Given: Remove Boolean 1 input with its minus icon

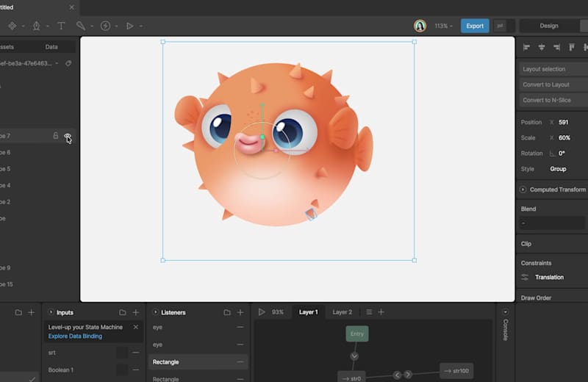Looking at the screenshot, I should click(136, 370).
